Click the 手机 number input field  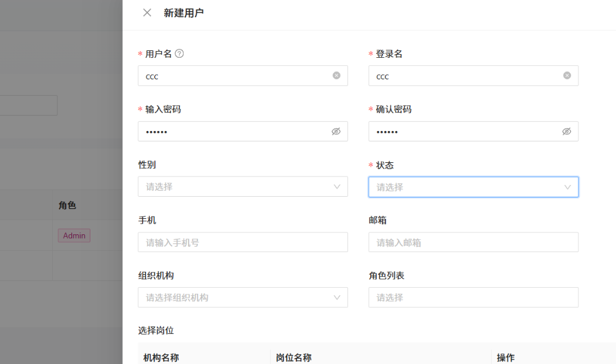tap(243, 242)
